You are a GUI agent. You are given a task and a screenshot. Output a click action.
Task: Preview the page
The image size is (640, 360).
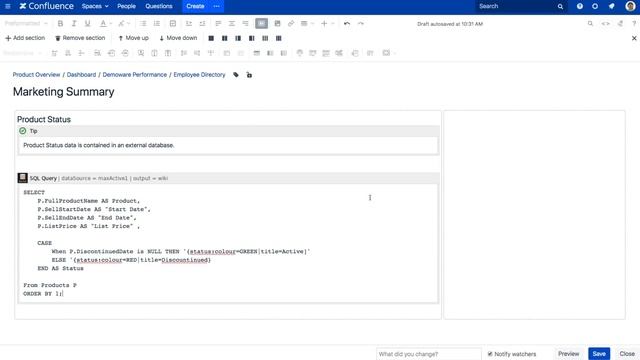(569, 354)
